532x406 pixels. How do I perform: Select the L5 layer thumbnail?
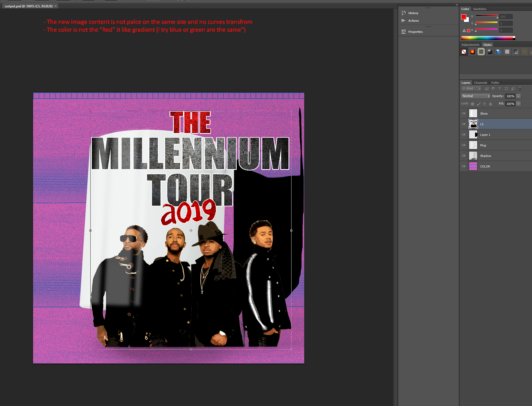[x=473, y=124]
